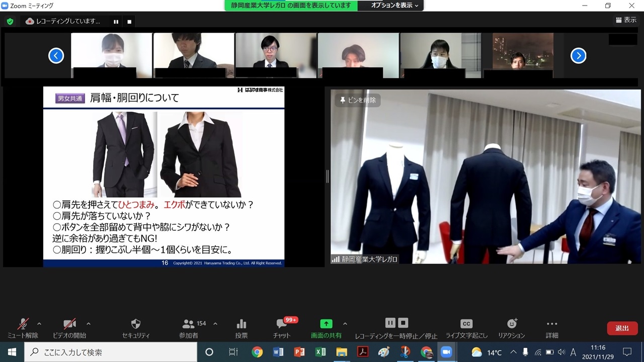Open the Paint palette app in taskbar

click(x=384, y=352)
